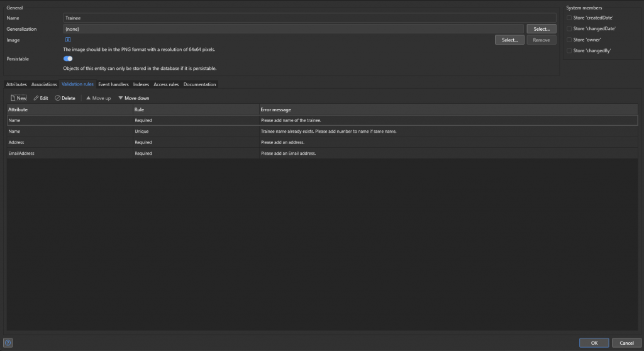This screenshot has height=351, width=644.
Task: Enable Store 'changedDate' checkbox
Action: coord(569,28)
